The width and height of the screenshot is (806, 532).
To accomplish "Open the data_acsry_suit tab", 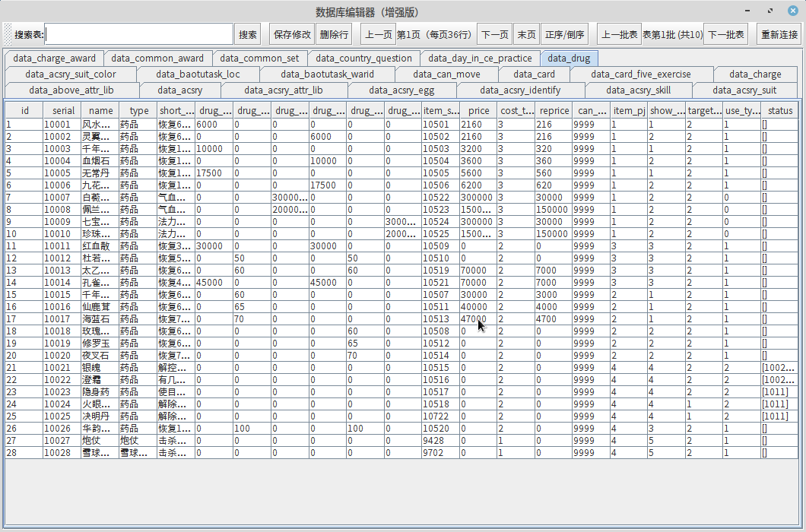I will click(x=744, y=90).
